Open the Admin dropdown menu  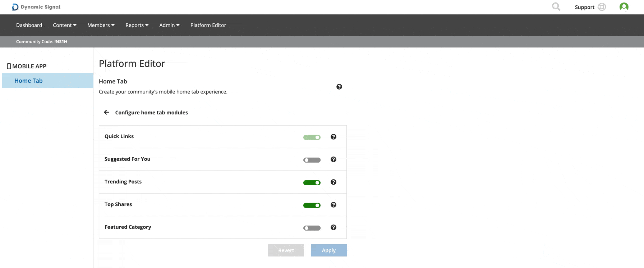coord(169,25)
